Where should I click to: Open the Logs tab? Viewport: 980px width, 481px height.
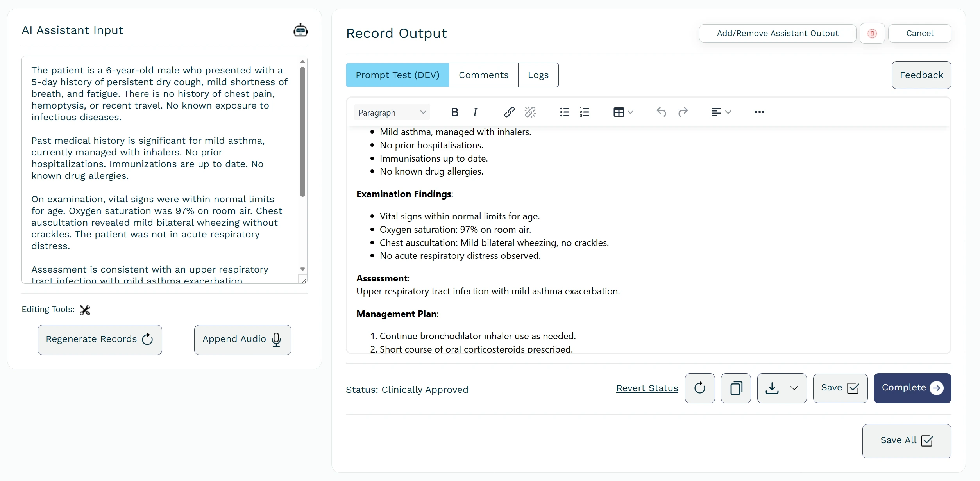click(x=538, y=75)
